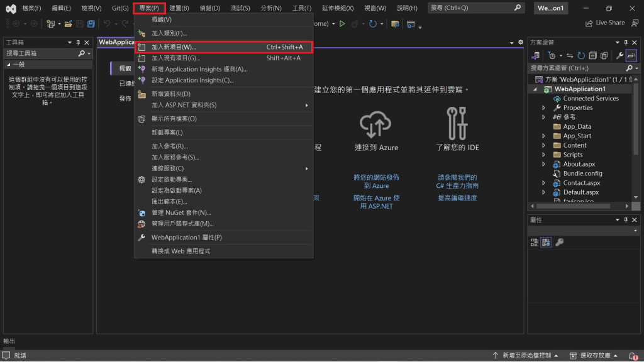Image resolution: width=644 pixels, height=362 pixels.
Task: Click the collapse all icon in Solution Explorer
Action: (592, 55)
